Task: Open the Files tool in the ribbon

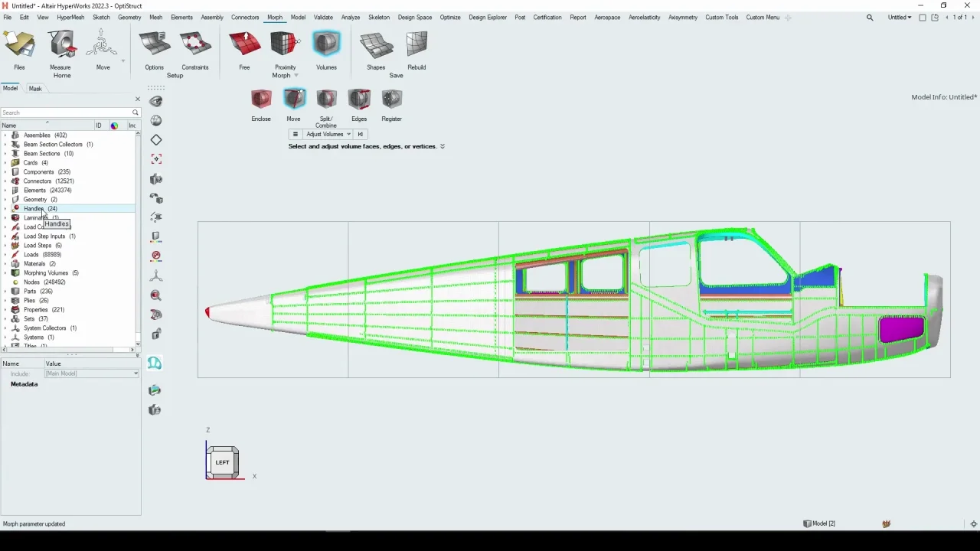Action: pos(19,51)
